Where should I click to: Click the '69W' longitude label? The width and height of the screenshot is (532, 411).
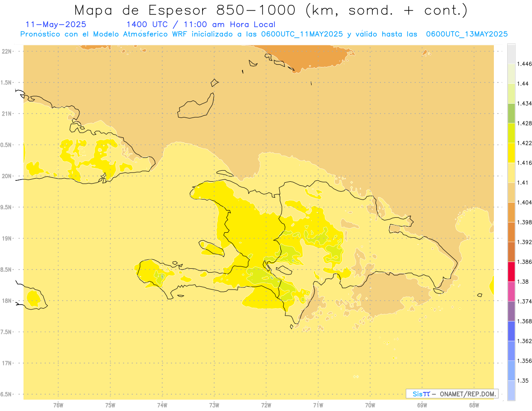point(422,405)
